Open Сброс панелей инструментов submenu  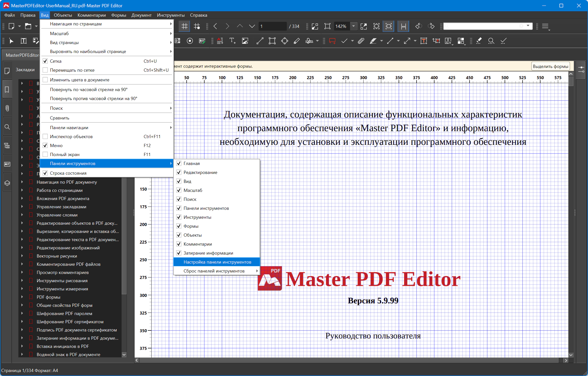tap(217, 271)
